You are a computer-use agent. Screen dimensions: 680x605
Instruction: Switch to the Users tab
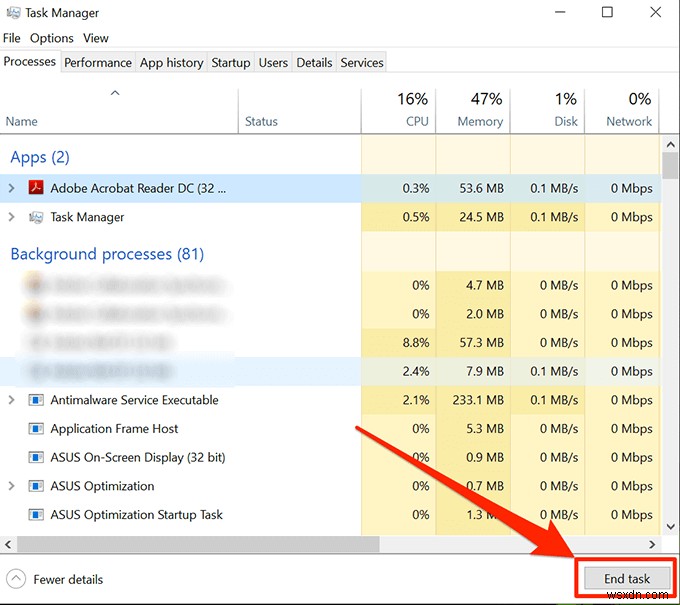273,62
